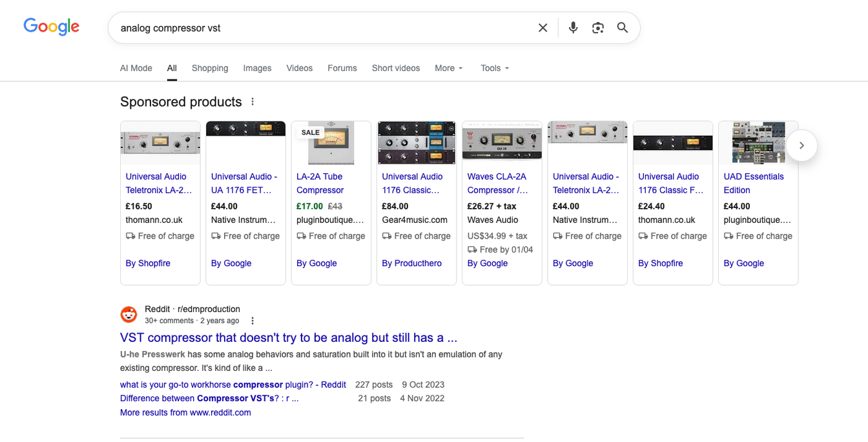Click By Shopfire under £24.40 product
868x442 pixels.
click(x=661, y=263)
